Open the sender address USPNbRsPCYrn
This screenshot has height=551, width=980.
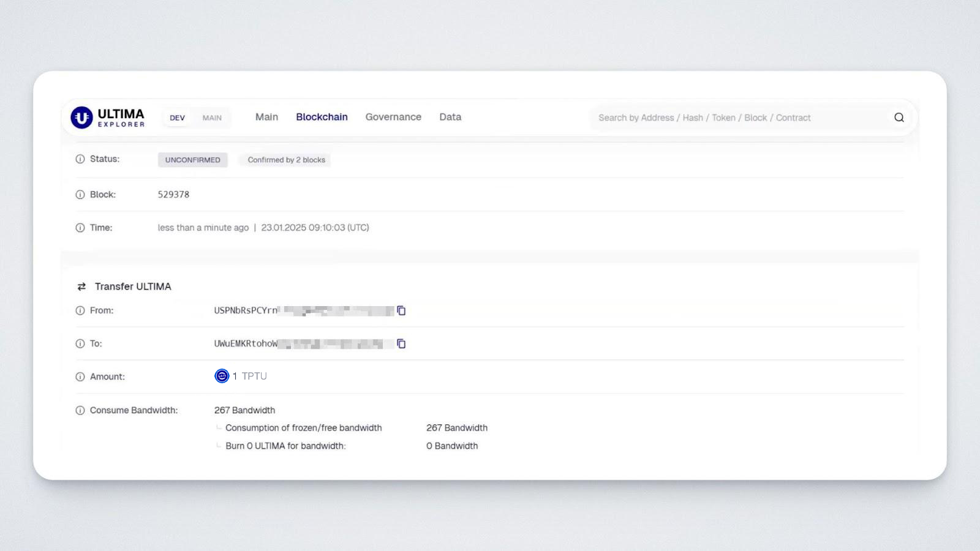245,310
